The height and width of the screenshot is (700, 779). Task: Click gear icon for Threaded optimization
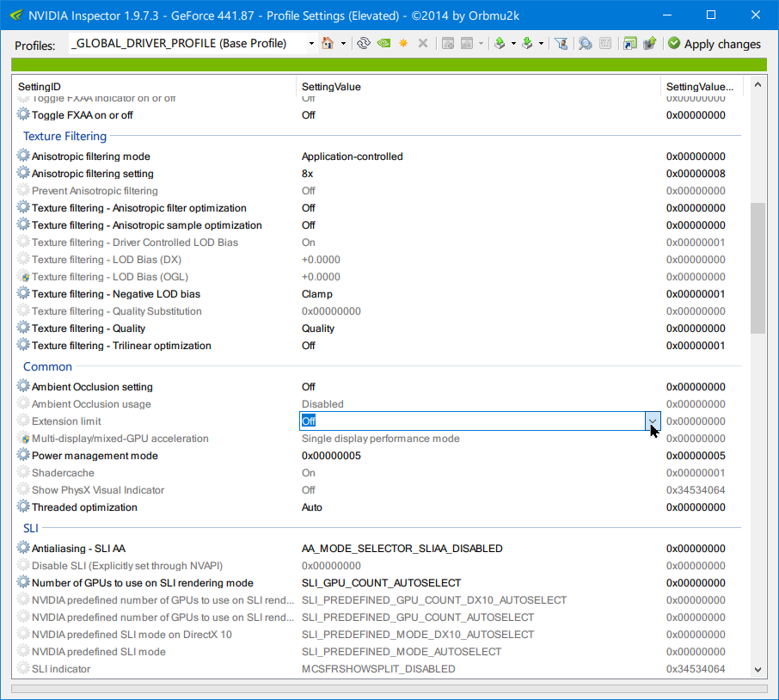[x=23, y=507]
